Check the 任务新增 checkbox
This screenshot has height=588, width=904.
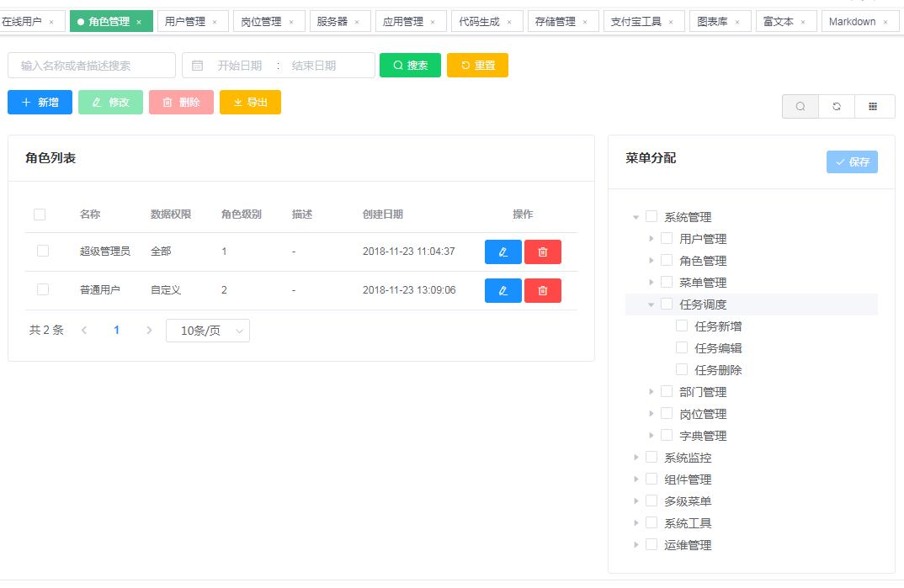tap(682, 326)
